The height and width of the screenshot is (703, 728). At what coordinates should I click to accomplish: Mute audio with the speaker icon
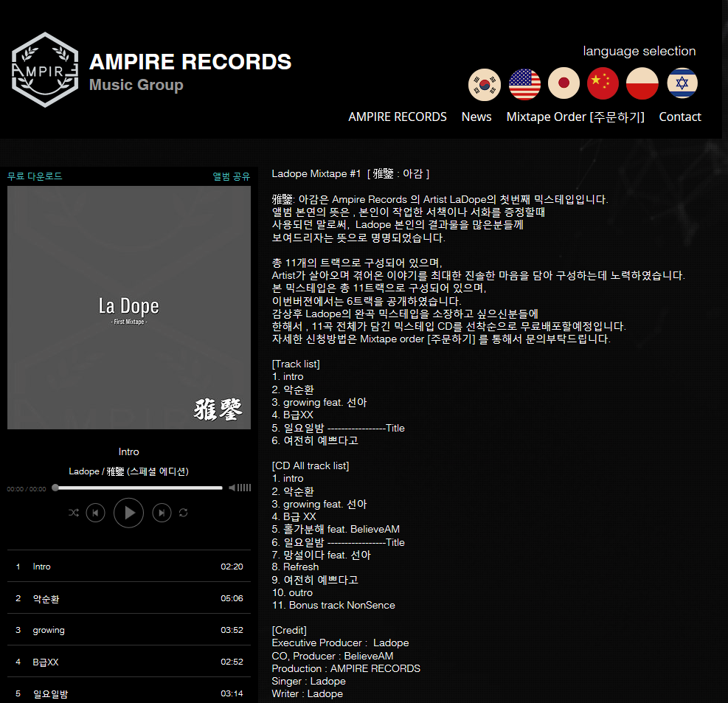tap(232, 488)
